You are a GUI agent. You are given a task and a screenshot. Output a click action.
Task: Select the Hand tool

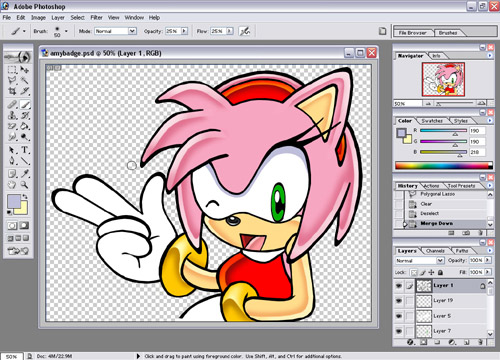(x=12, y=184)
